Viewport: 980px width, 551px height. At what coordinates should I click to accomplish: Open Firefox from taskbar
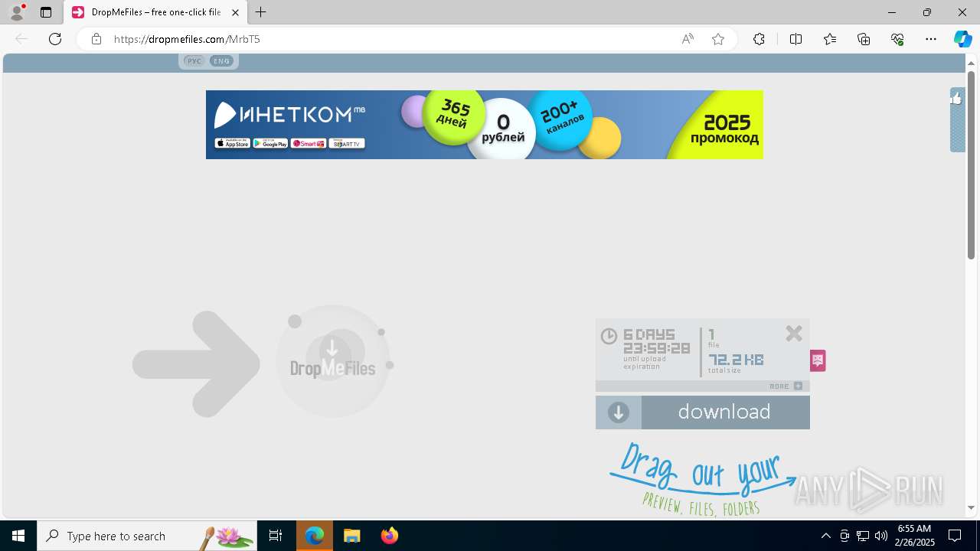click(389, 536)
